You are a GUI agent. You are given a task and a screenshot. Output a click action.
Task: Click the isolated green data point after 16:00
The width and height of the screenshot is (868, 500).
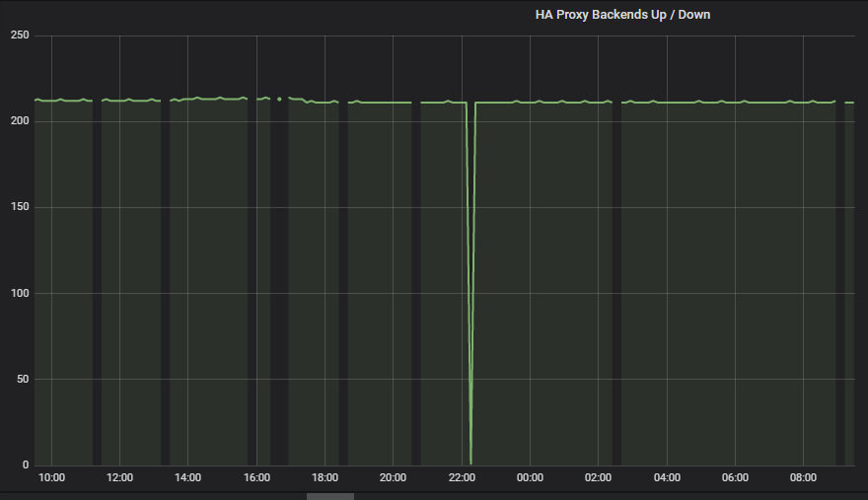coord(279,100)
